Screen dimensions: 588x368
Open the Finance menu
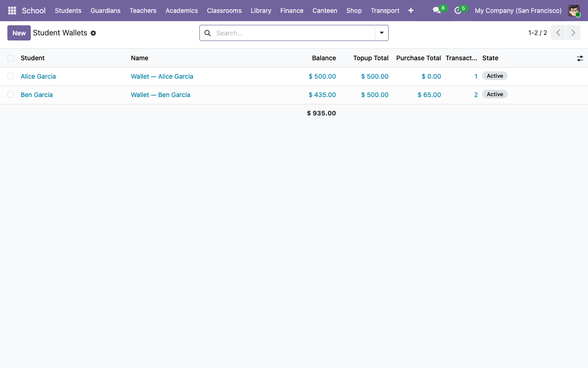tap(292, 11)
